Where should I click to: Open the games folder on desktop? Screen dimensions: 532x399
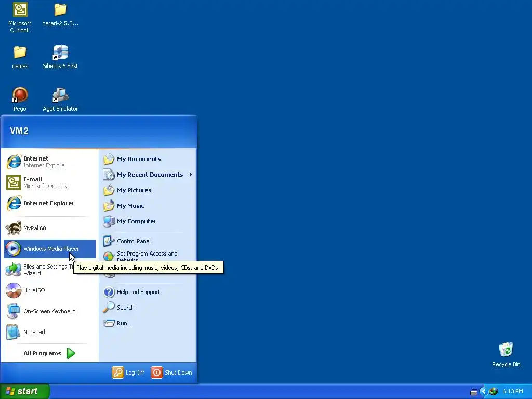point(20,57)
